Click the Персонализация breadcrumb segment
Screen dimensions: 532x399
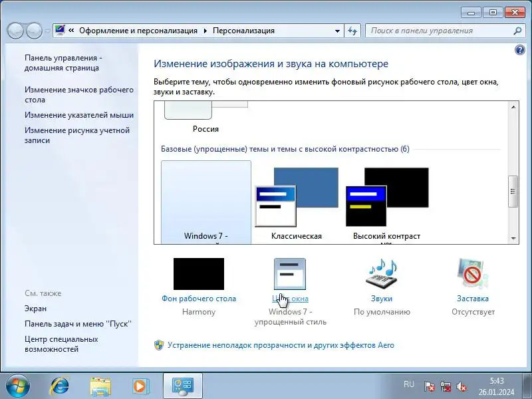pyautogui.click(x=243, y=31)
